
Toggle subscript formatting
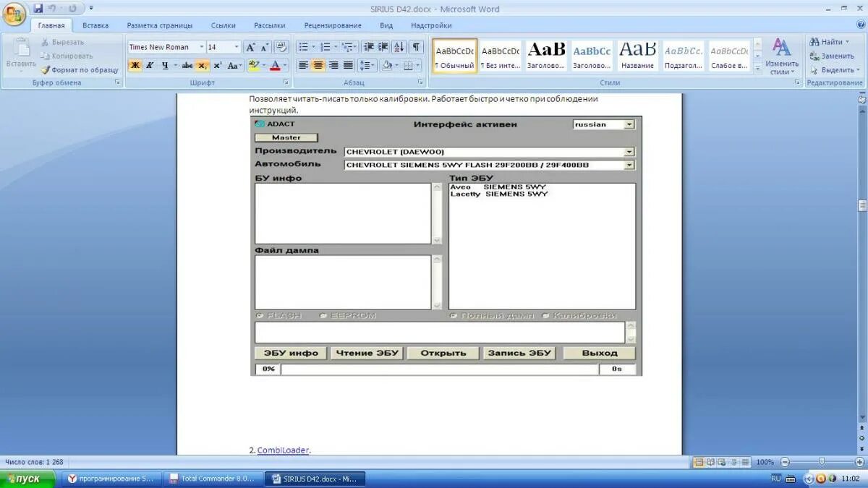[203, 65]
